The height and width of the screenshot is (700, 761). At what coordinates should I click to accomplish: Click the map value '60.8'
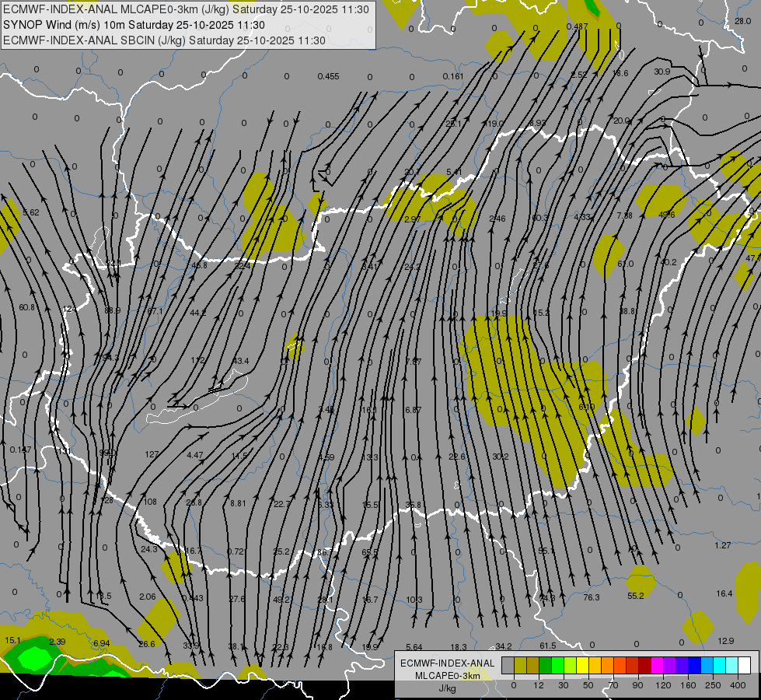(26, 307)
